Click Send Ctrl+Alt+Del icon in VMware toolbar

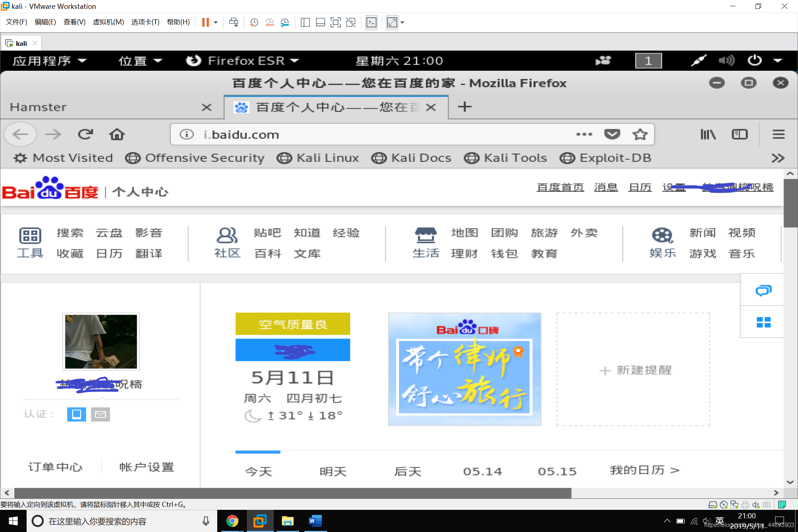[233, 23]
